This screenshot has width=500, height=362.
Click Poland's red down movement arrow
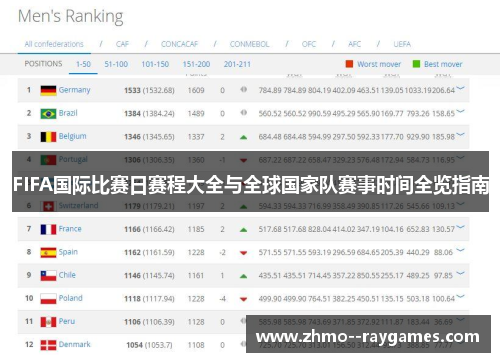click(x=244, y=299)
